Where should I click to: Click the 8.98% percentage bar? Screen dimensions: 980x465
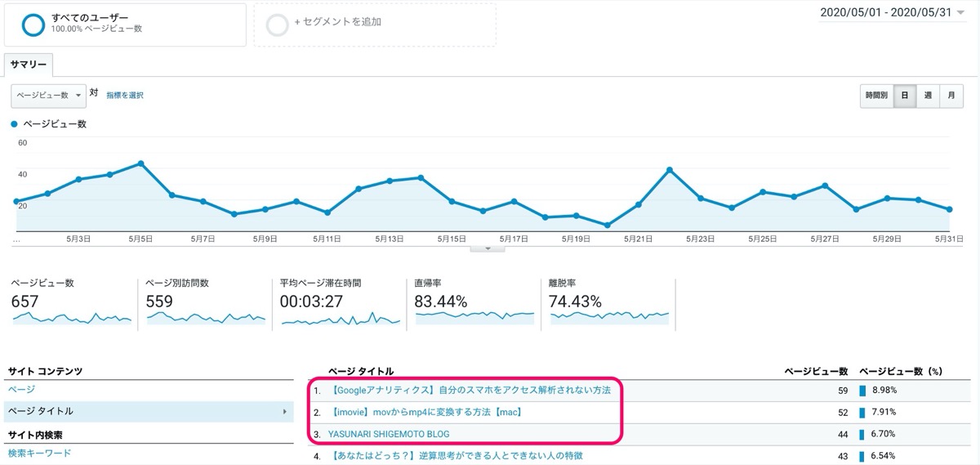point(862,390)
